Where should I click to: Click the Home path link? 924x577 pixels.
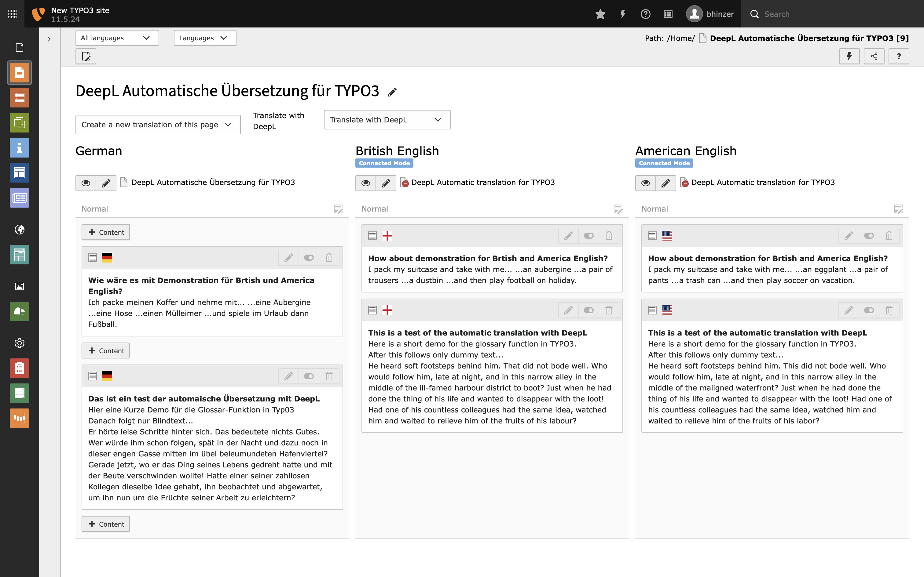click(681, 38)
